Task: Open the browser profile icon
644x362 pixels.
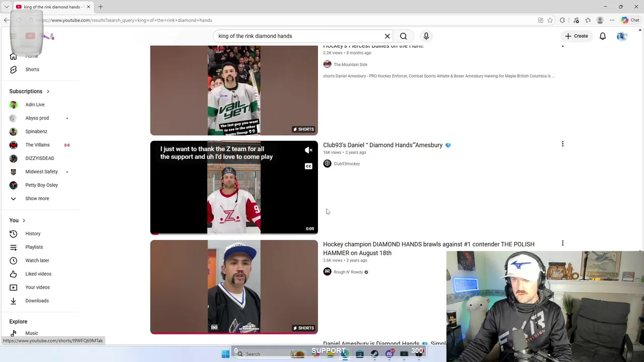Action: click(600, 20)
